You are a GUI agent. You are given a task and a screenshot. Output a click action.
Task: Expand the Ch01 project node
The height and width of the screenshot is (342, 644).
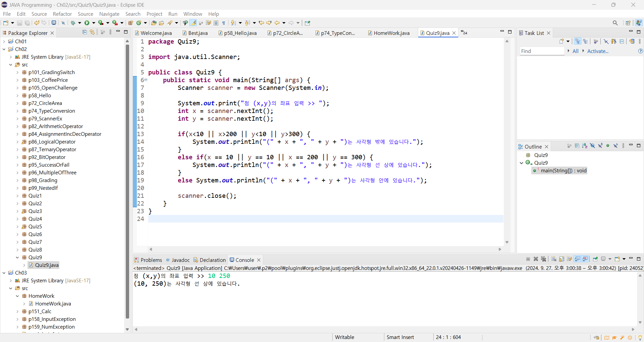[x=4, y=42]
